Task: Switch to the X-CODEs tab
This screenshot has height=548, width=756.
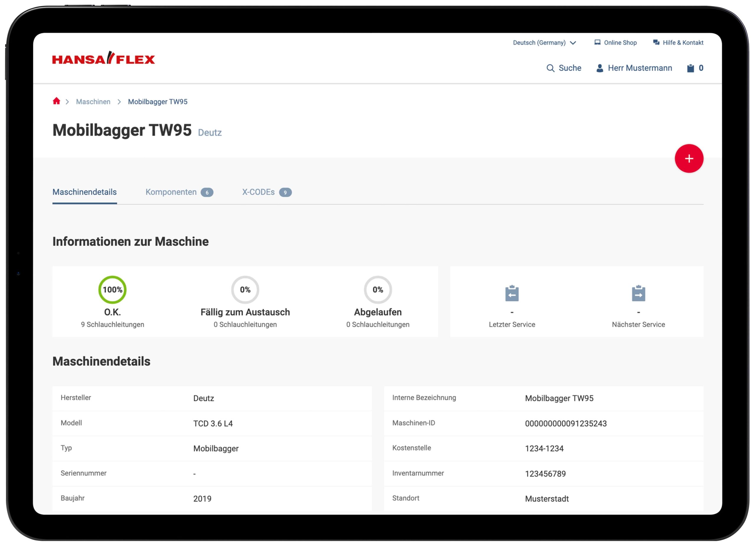Action: point(258,192)
